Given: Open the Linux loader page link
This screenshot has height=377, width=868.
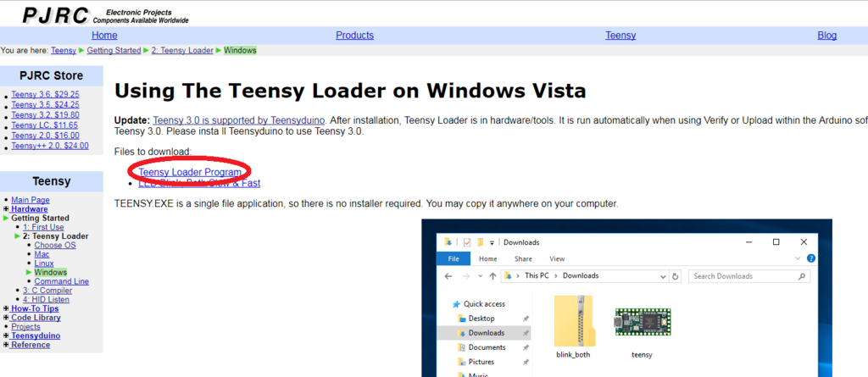Looking at the screenshot, I should click(x=44, y=263).
